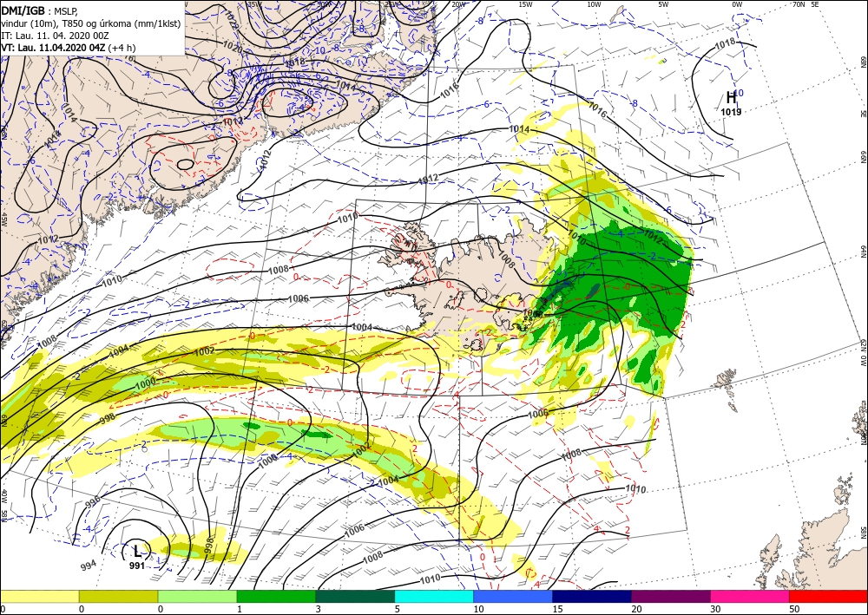Click the DMI/IGB title text
The width and height of the screenshot is (868, 615).
(23, 10)
